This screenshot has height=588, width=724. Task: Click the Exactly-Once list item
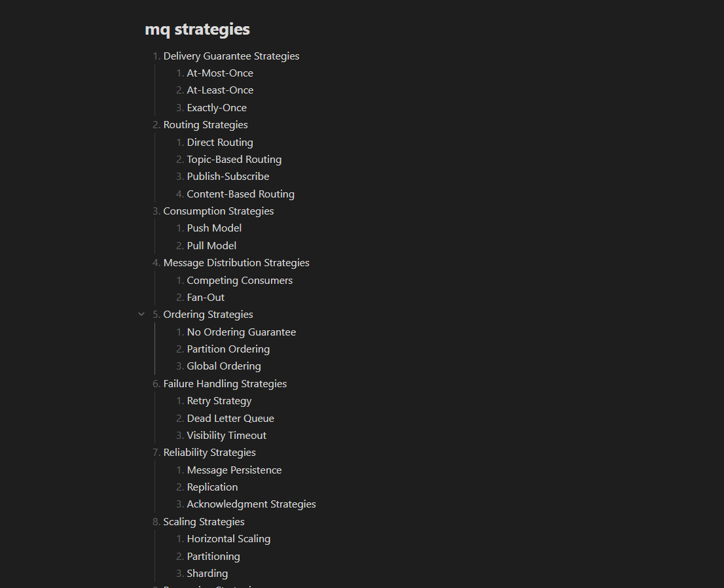pyautogui.click(x=217, y=108)
